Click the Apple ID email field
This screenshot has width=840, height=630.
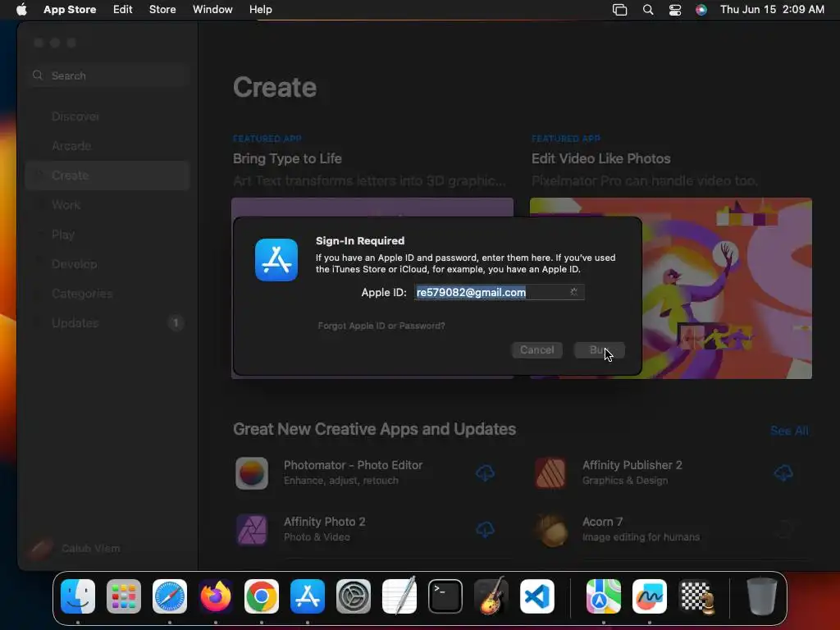coord(500,292)
